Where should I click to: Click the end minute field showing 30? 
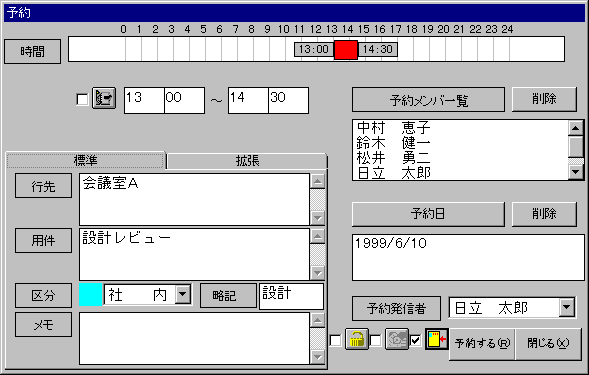[x=288, y=100]
